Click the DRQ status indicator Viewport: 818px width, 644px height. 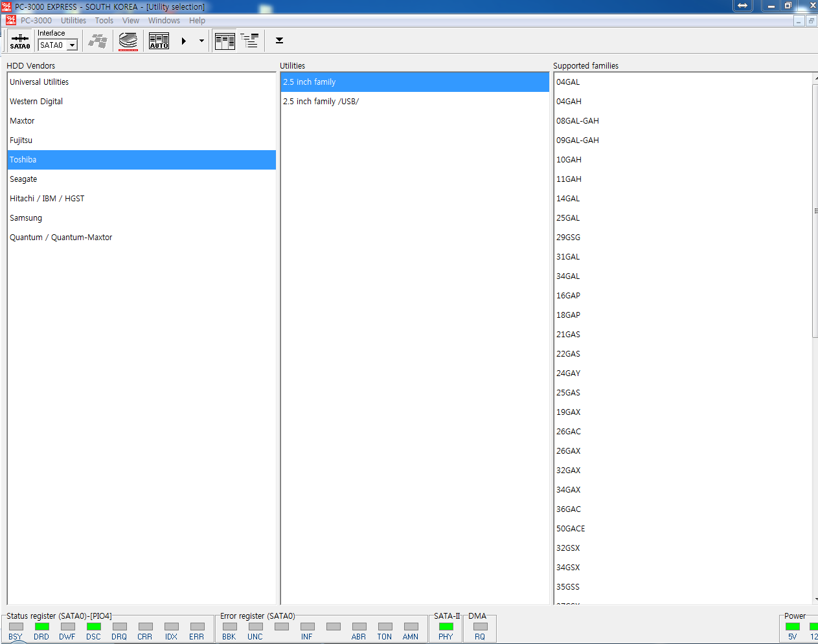(x=119, y=627)
